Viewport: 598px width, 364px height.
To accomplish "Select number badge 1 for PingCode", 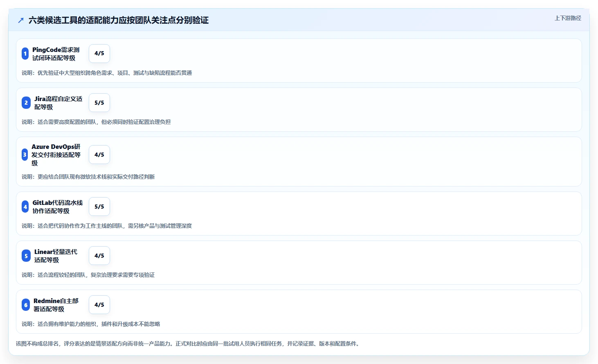I will pyautogui.click(x=25, y=54).
